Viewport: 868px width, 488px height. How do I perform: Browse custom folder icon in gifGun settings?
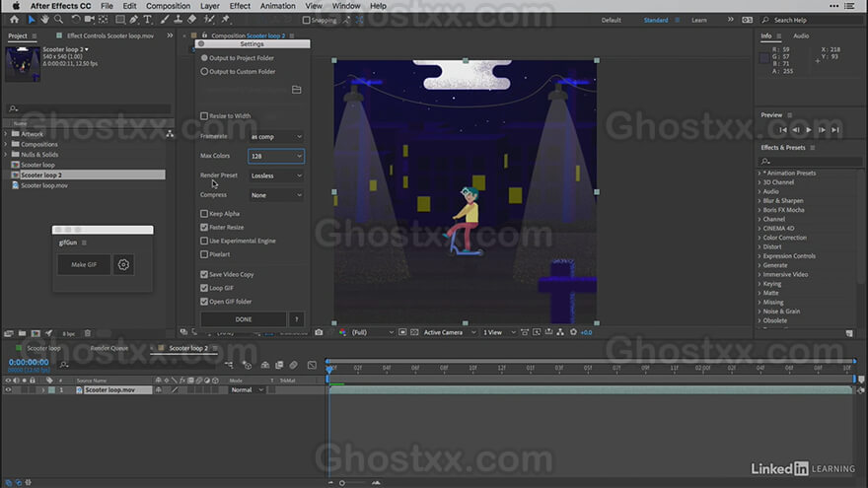[297, 90]
